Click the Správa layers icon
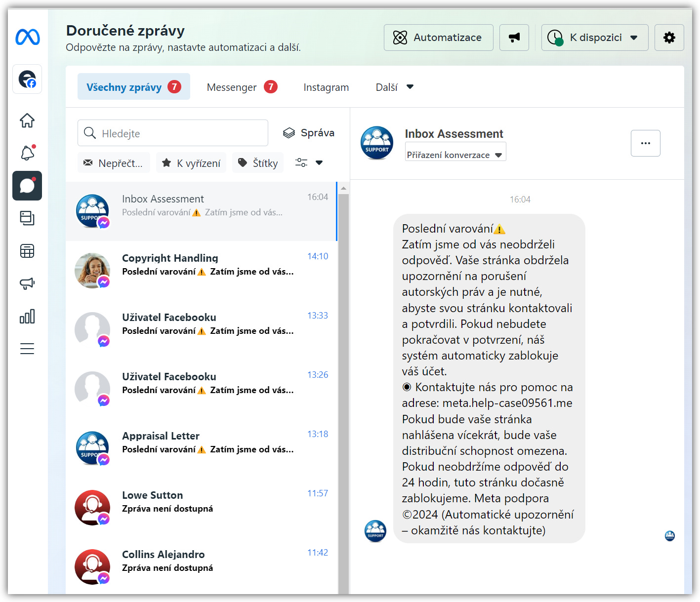 tap(289, 133)
